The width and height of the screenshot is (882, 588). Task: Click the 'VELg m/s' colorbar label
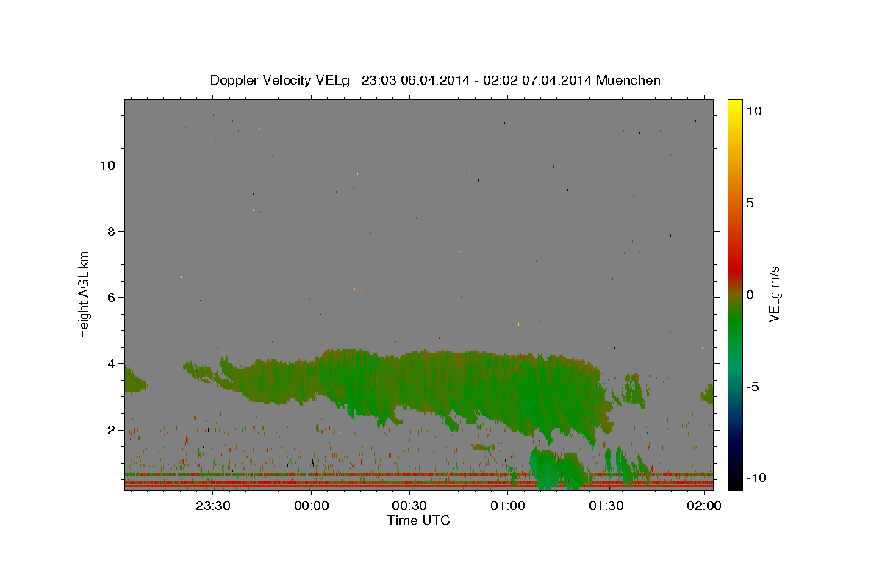[x=774, y=293]
